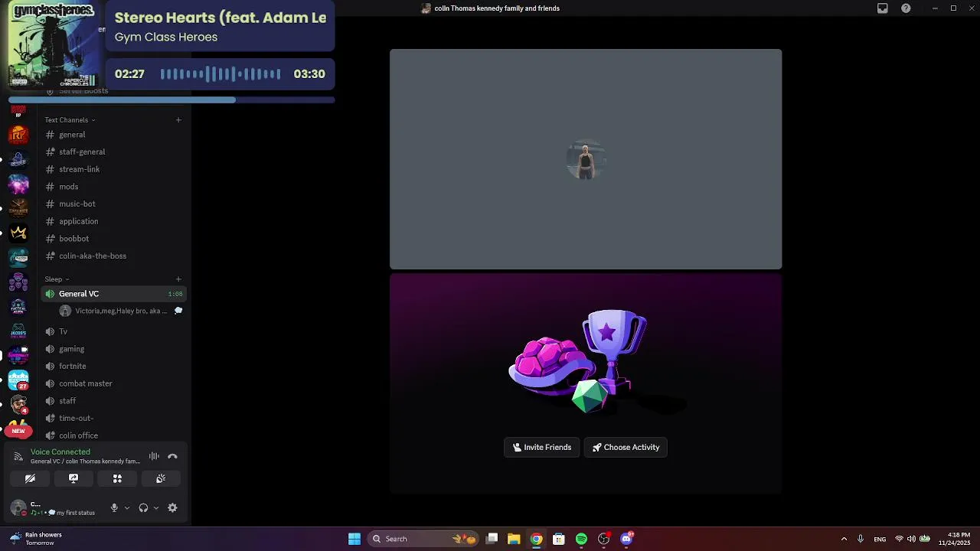Viewport: 980px width, 551px height.
Task: Open the soundboard icon in voice panel
Action: click(161, 478)
